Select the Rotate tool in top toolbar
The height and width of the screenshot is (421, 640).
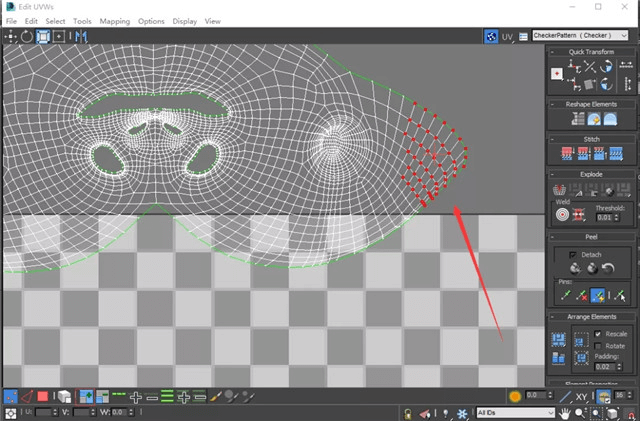click(27, 37)
